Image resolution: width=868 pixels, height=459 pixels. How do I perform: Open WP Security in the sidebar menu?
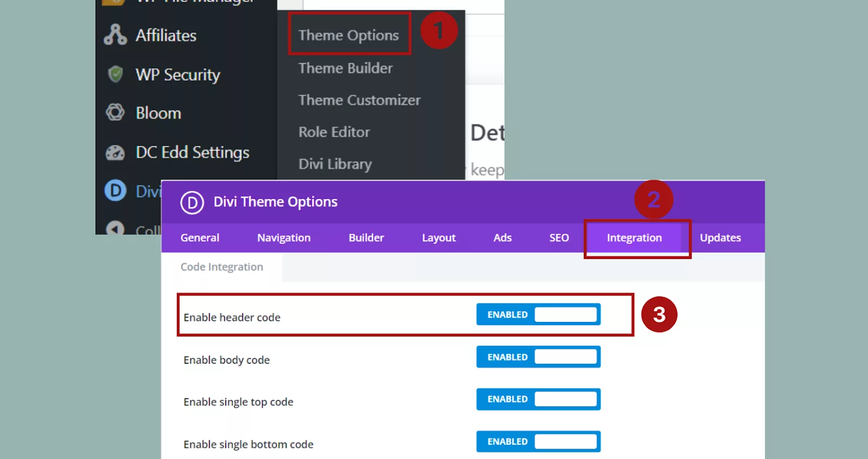click(x=178, y=75)
